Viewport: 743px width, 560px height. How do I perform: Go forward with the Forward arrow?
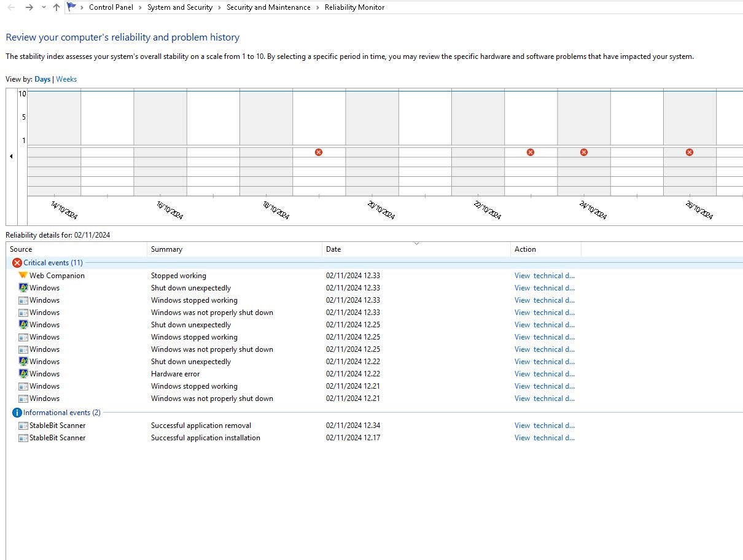[29, 7]
